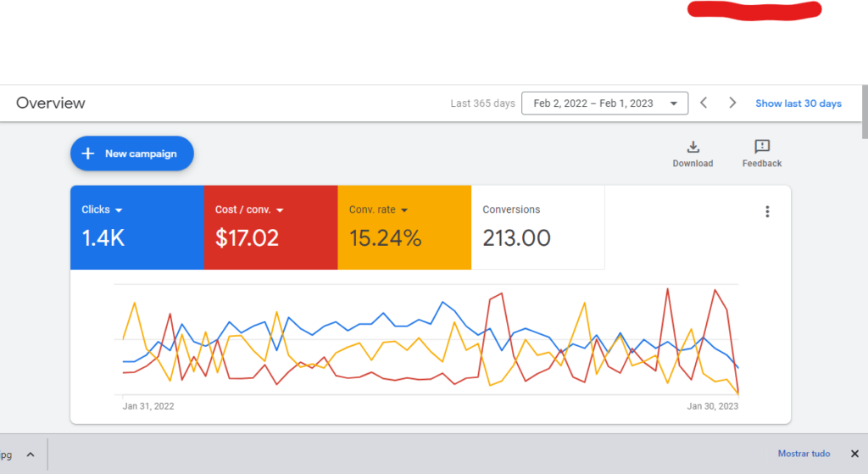Screen dimensions: 868x474
Task: Click the red $17.02 cost value
Action: (247, 238)
